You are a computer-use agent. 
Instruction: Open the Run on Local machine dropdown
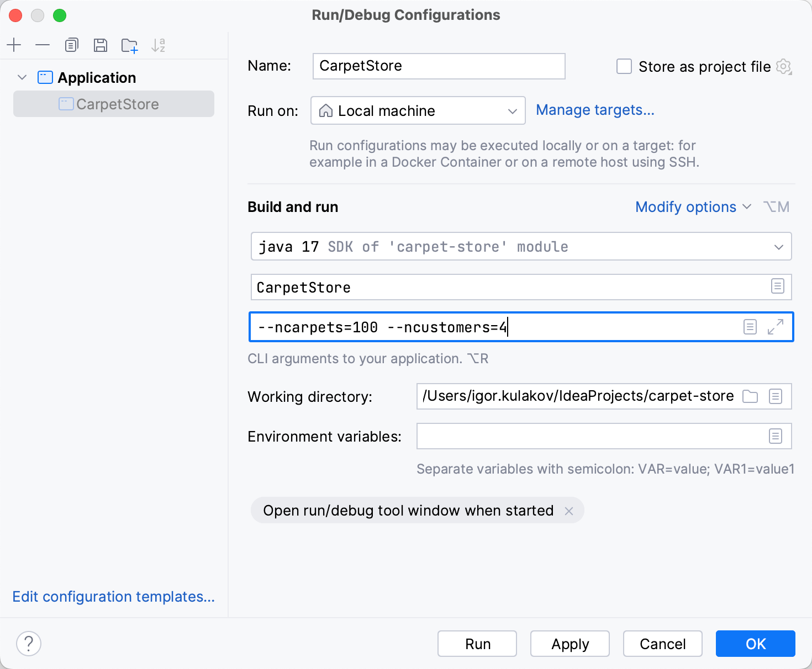(418, 111)
